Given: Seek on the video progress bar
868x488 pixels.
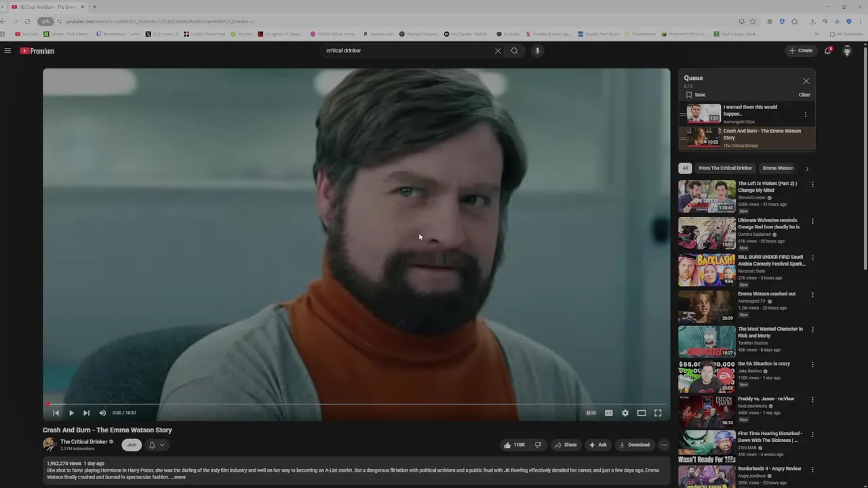Looking at the screenshot, I should 356,404.
